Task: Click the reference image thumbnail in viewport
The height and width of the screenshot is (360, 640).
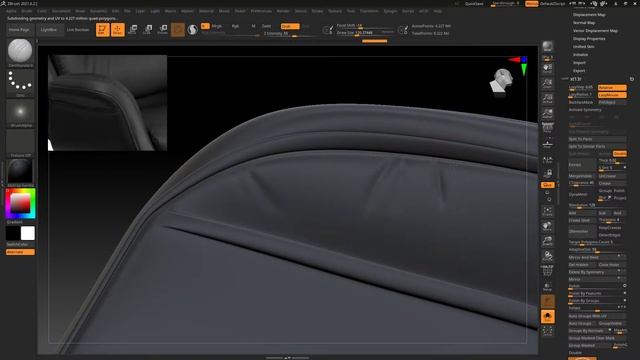Action: 107,102
